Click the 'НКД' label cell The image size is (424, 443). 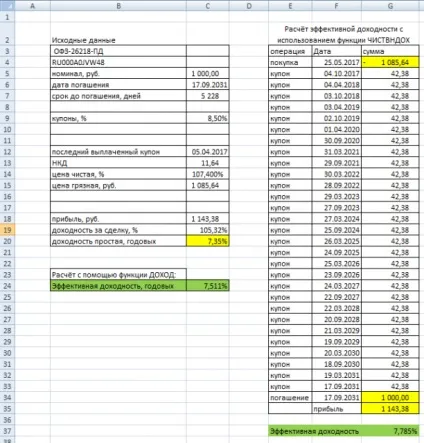pos(118,163)
